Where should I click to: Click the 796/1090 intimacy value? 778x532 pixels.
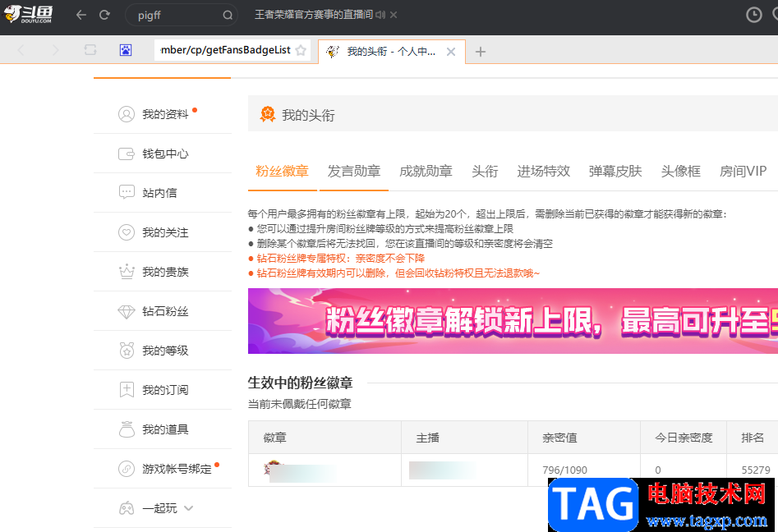tap(564, 470)
